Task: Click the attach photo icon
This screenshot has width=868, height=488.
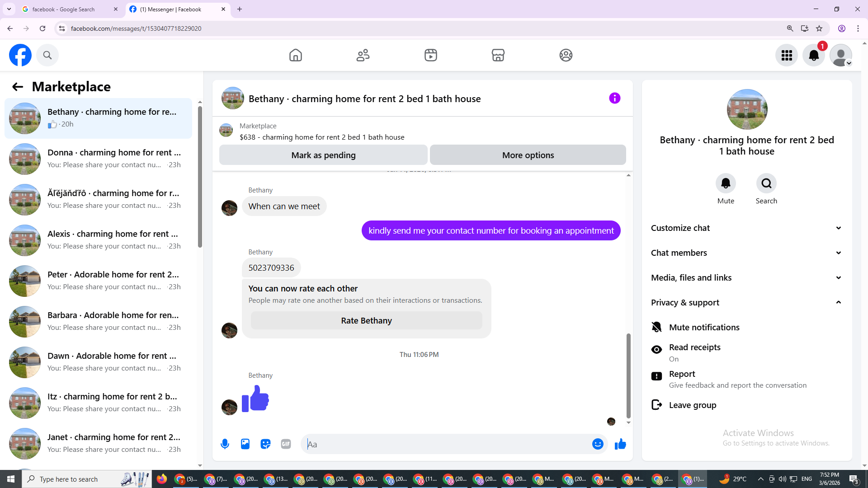Action: (245, 444)
